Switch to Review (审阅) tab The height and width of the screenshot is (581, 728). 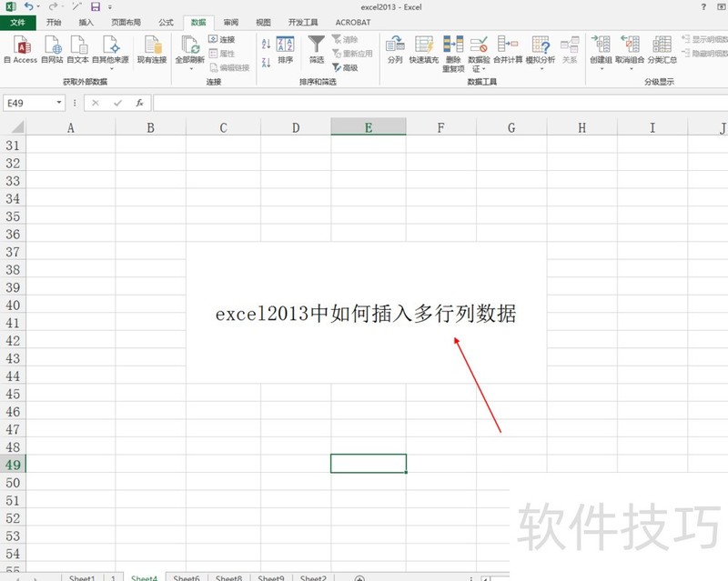tap(231, 22)
